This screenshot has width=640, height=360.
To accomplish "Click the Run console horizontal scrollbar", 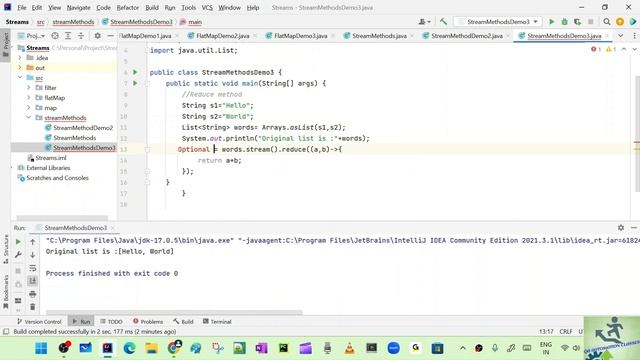I will pos(174,313).
